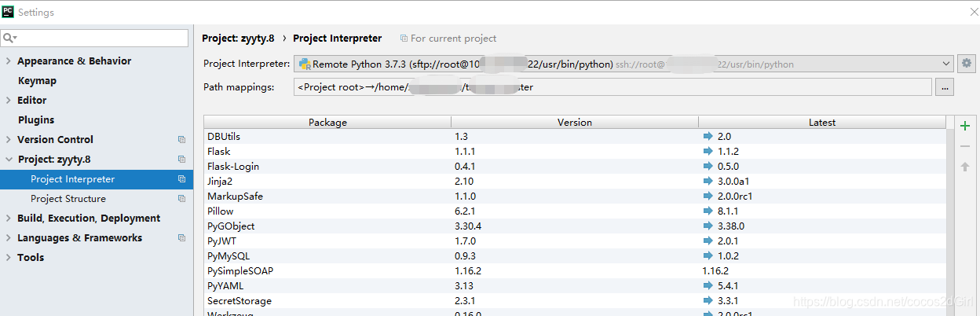Click upgrade arrow icon beside SecretStorage 3.3.1

(x=708, y=301)
